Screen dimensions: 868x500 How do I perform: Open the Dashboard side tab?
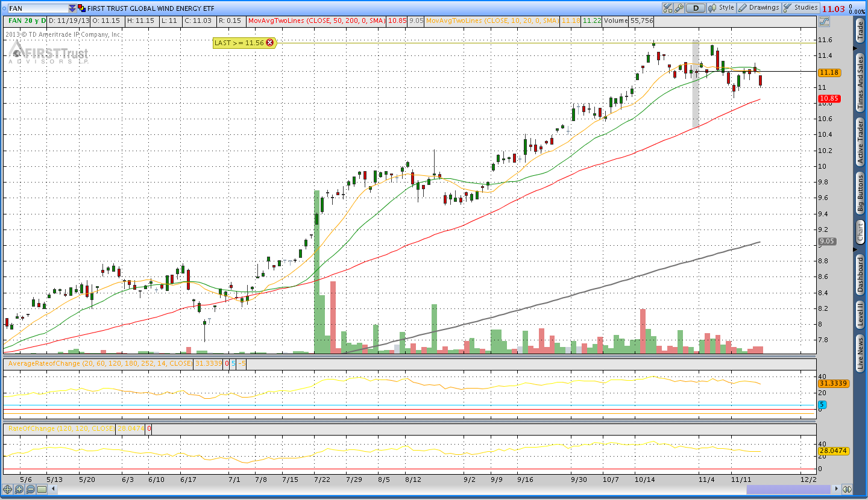point(860,275)
